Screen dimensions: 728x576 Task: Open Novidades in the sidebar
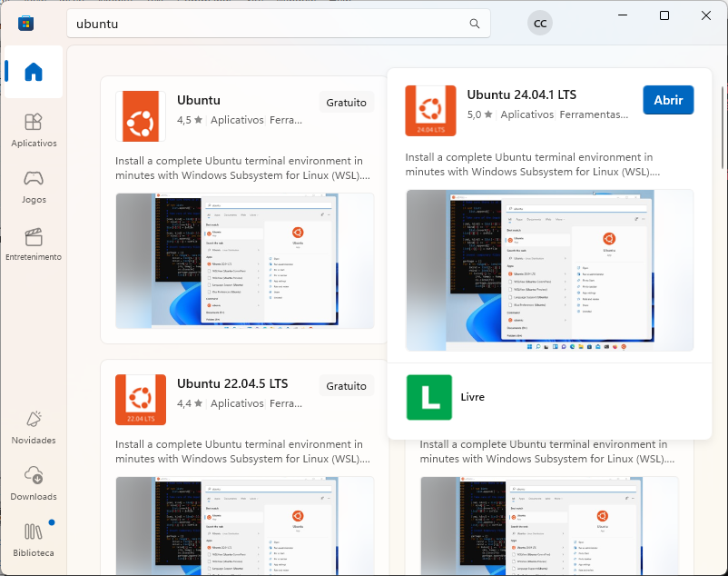[34, 427]
